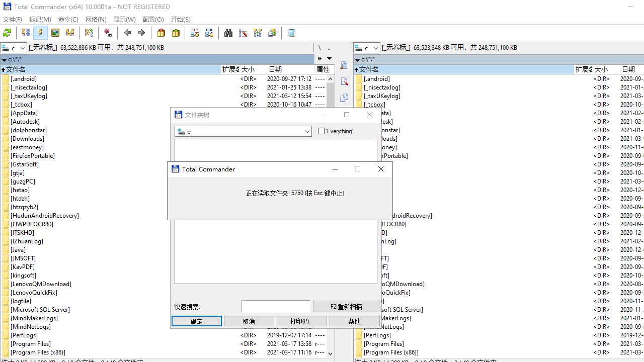The width and height of the screenshot is (644, 362).
Task: Open the 命令(C) menu
Action: point(68,19)
